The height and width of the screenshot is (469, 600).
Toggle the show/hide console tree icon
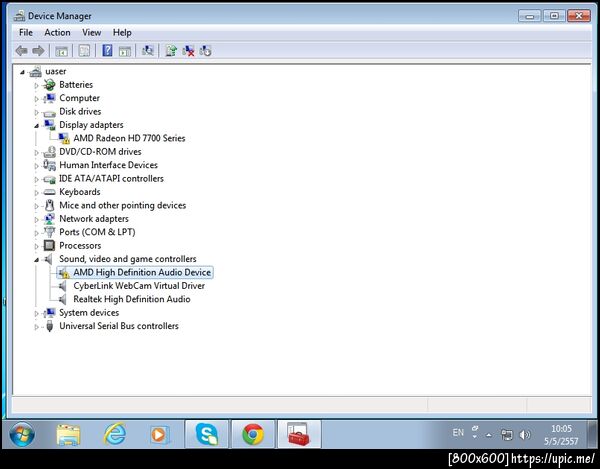tap(62, 50)
